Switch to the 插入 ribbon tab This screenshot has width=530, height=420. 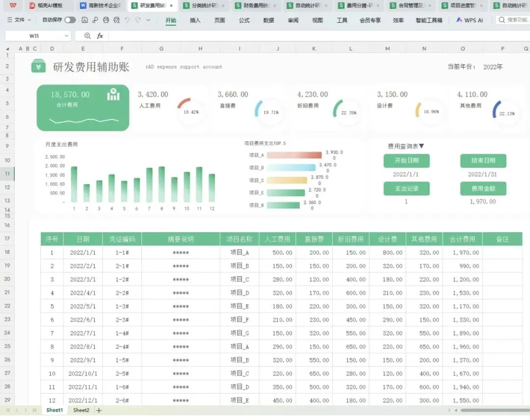[195, 20]
